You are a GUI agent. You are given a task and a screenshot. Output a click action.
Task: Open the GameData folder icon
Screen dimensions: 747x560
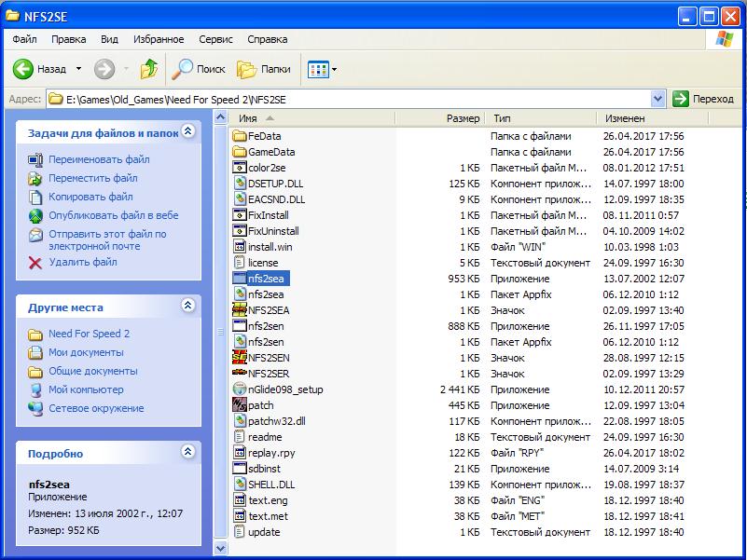(x=240, y=152)
